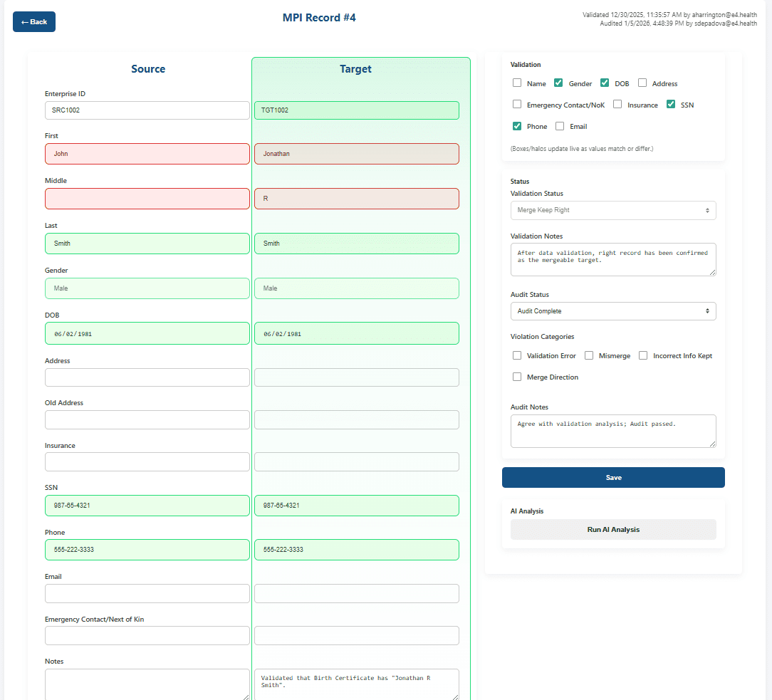Edit the Target middle name field R
Viewport: 772px width, 700px height.
coord(357,199)
